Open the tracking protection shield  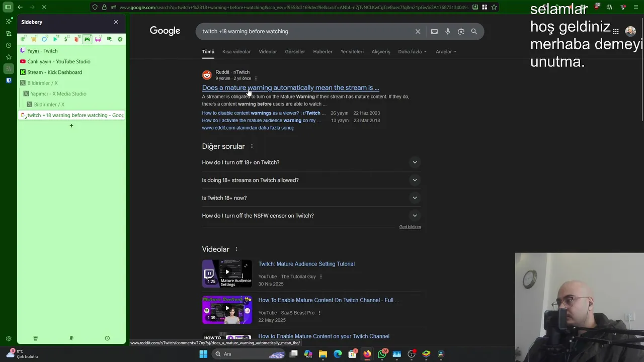tap(95, 7)
